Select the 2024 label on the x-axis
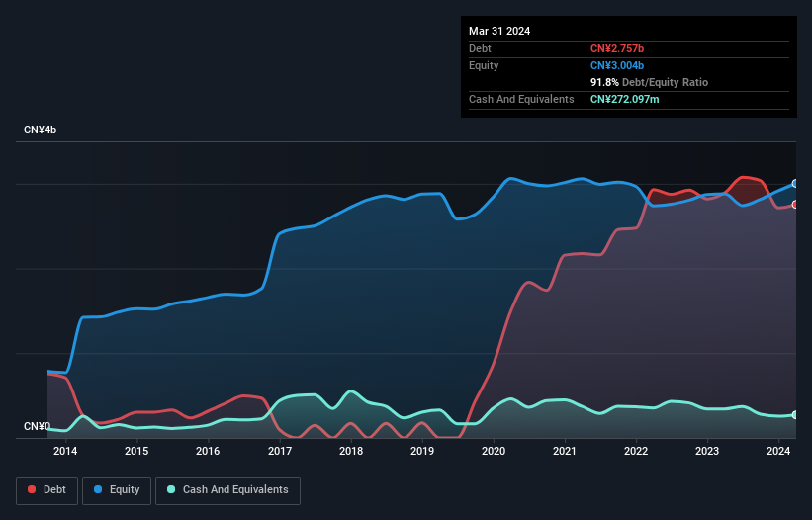The width and height of the screenshot is (812, 520). tap(778, 452)
